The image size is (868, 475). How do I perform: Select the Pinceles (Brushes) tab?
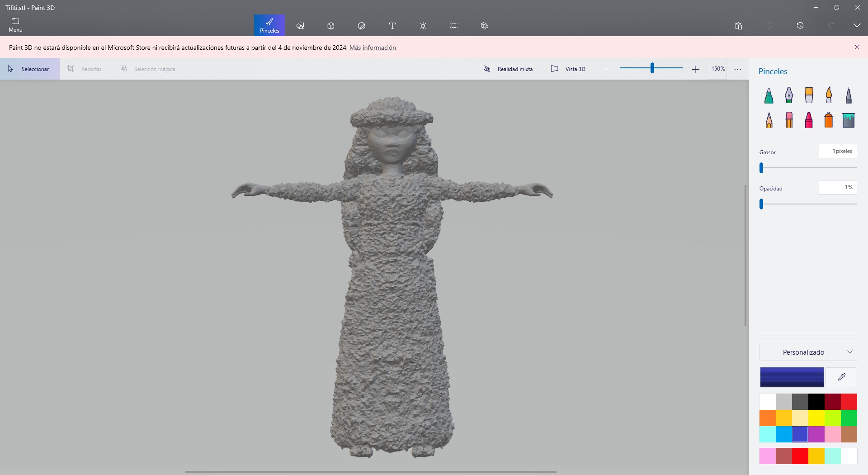tap(269, 25)
